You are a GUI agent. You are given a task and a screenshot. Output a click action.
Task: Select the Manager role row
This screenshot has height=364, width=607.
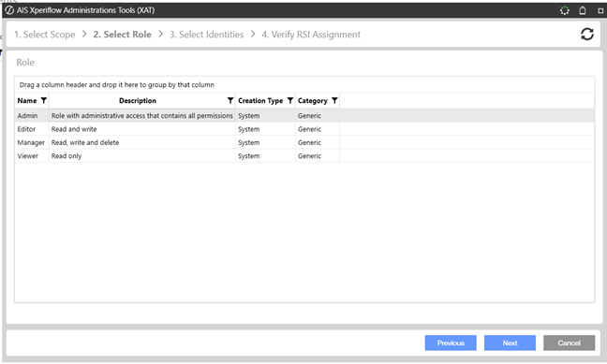point(304,143)
